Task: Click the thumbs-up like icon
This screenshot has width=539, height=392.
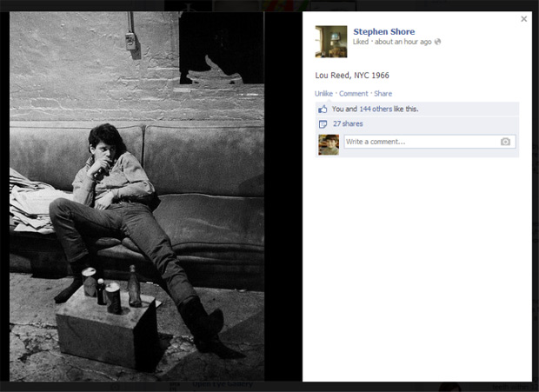Action: (x=323, y=110)
